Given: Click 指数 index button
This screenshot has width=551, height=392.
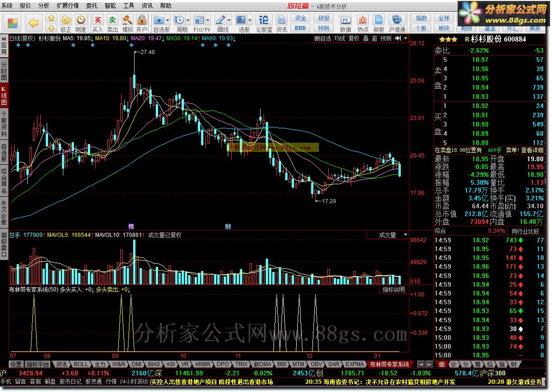Looking at the screenshot, I should click(421, 18).
